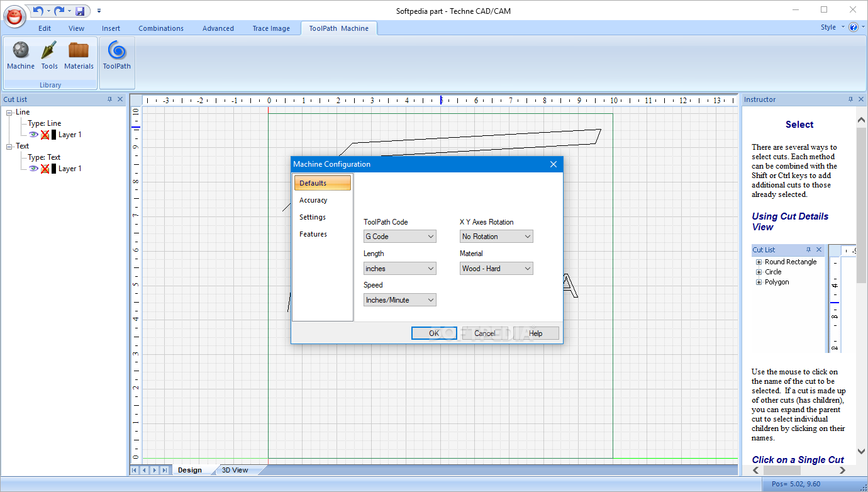Go to last sheet tab arrow

coord(165,470)
